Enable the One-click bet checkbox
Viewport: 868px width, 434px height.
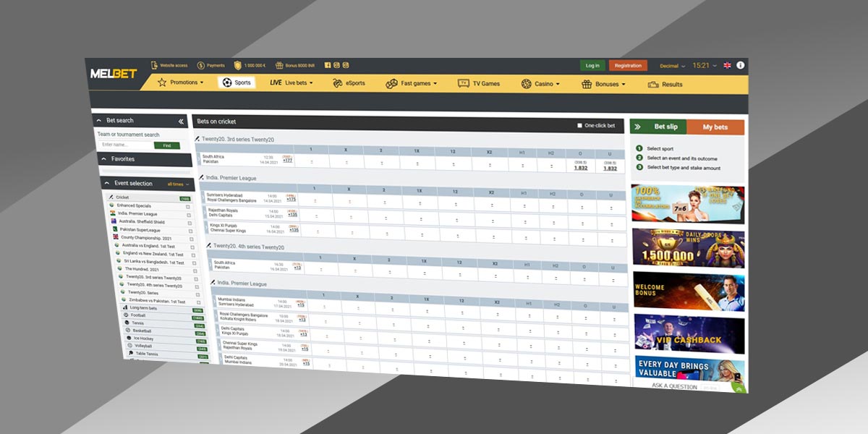click(579, 126)
